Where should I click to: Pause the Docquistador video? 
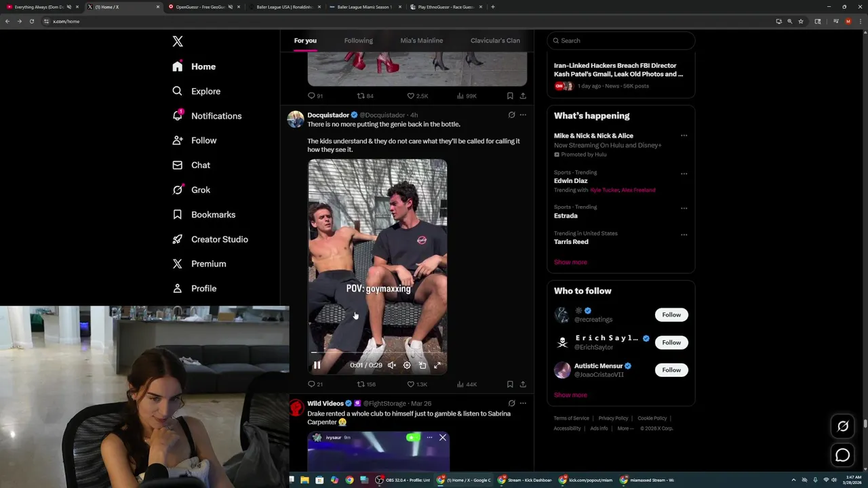[317, 365]
